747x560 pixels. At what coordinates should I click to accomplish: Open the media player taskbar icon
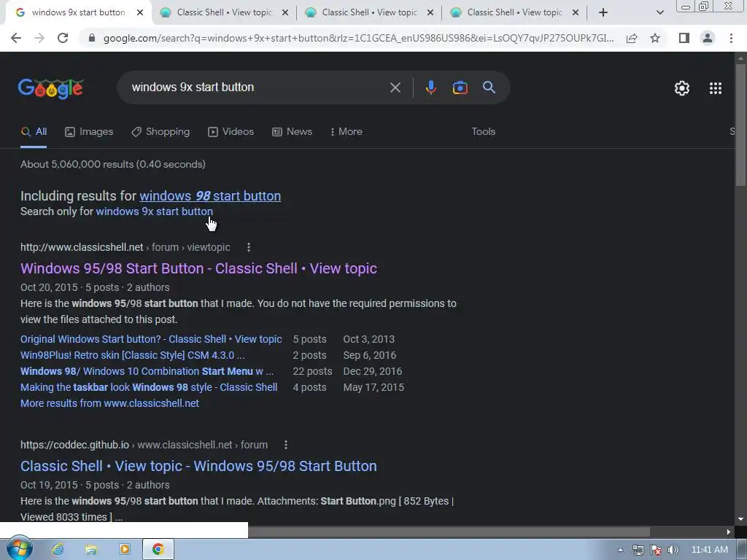(124, 550)
